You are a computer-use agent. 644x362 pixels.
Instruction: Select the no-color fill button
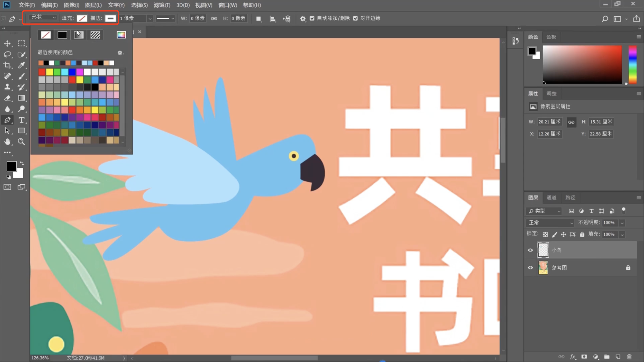tap(46, 35)
